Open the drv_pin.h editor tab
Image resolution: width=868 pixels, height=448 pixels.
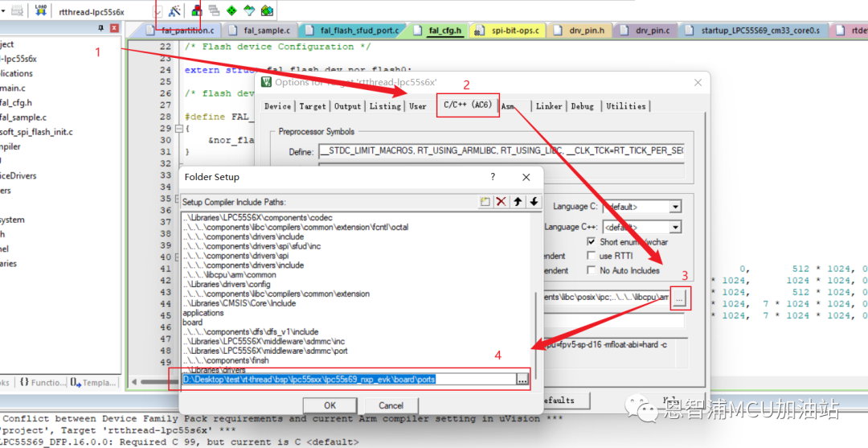point(579,31)
